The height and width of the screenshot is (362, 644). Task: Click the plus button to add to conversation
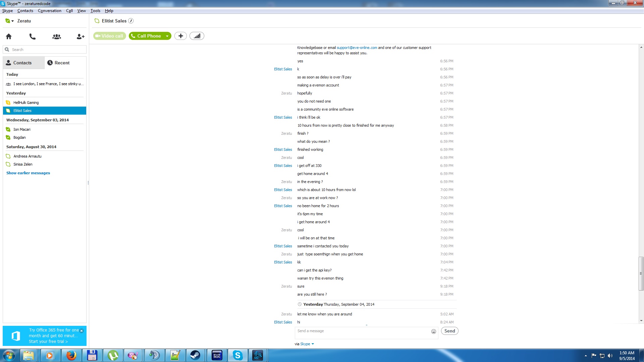180,36
